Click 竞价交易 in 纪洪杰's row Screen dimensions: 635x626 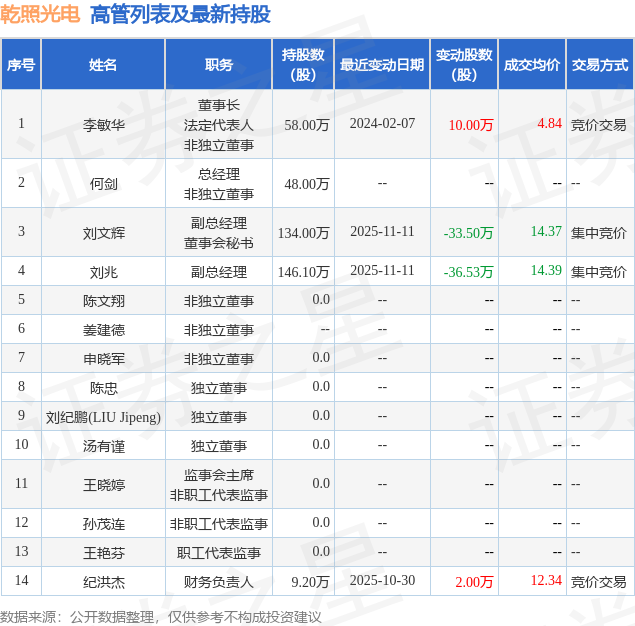tap(599, 582)
